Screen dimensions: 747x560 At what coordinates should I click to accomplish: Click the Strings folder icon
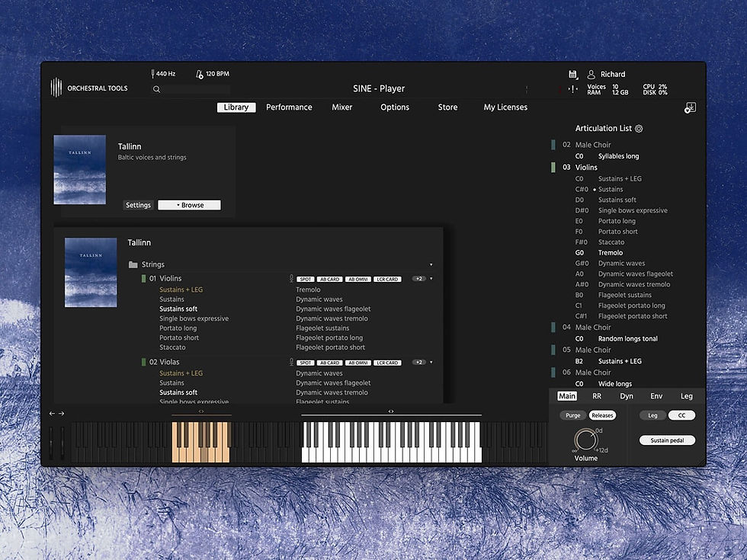coord(133,264)
